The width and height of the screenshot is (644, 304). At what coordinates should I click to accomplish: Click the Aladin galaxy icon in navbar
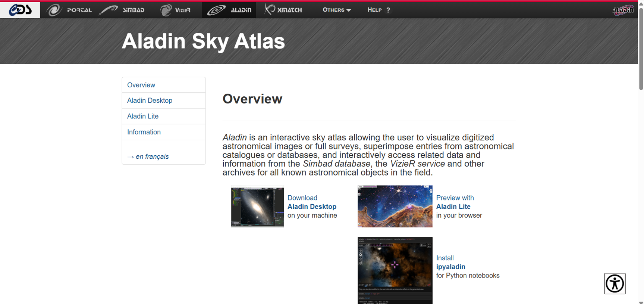pos(216,10)
